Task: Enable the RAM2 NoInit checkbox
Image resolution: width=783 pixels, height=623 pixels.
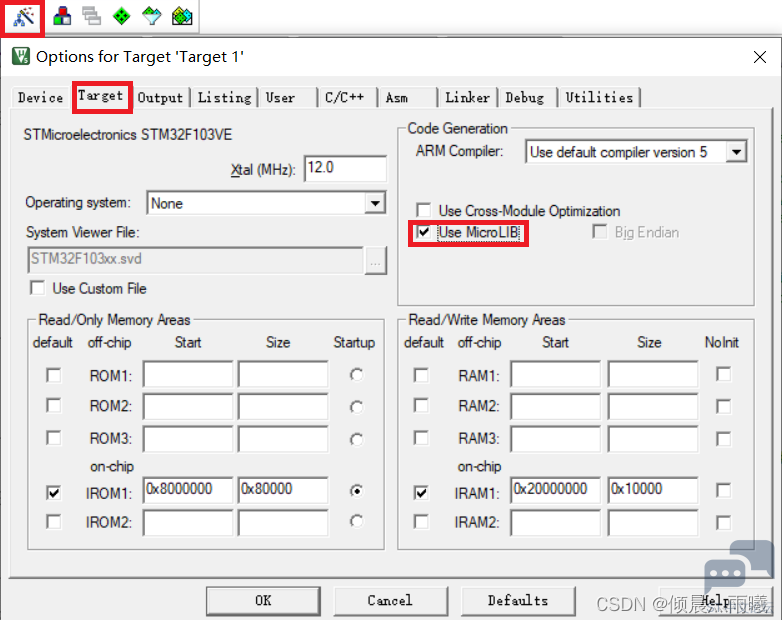Action: tap(723, 406)
